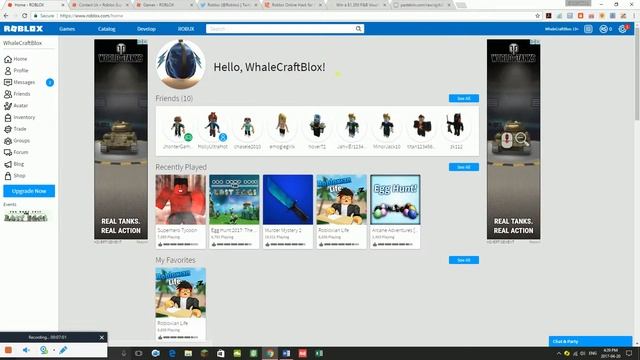Stop the recording with orange button

click(8, 350)
